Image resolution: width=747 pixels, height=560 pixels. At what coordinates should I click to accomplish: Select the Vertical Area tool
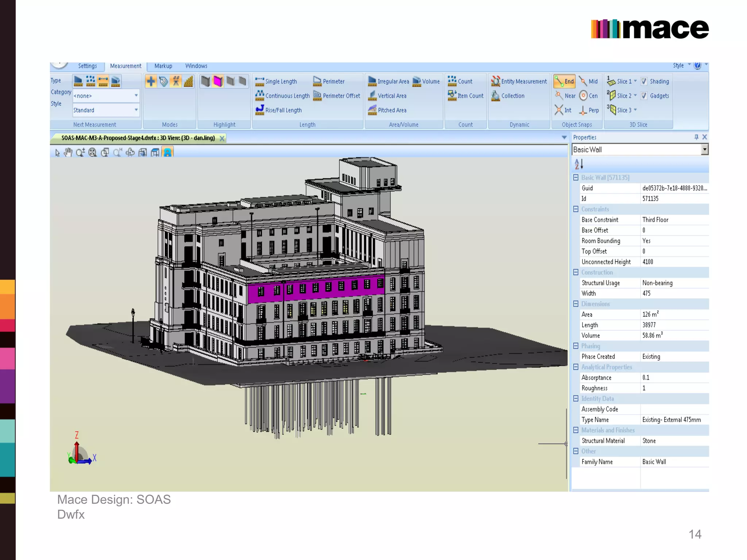point(387,96)
